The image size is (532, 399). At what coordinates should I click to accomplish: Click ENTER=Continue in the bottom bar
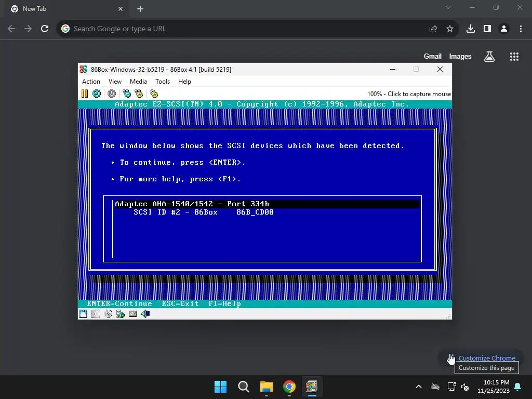pos(119,303)
